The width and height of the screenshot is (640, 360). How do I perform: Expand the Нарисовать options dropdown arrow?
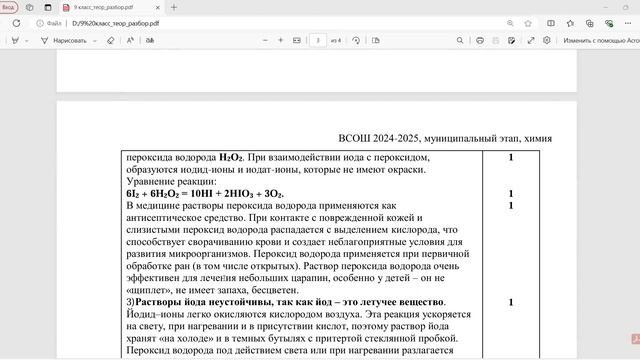(x=95, y=41)
